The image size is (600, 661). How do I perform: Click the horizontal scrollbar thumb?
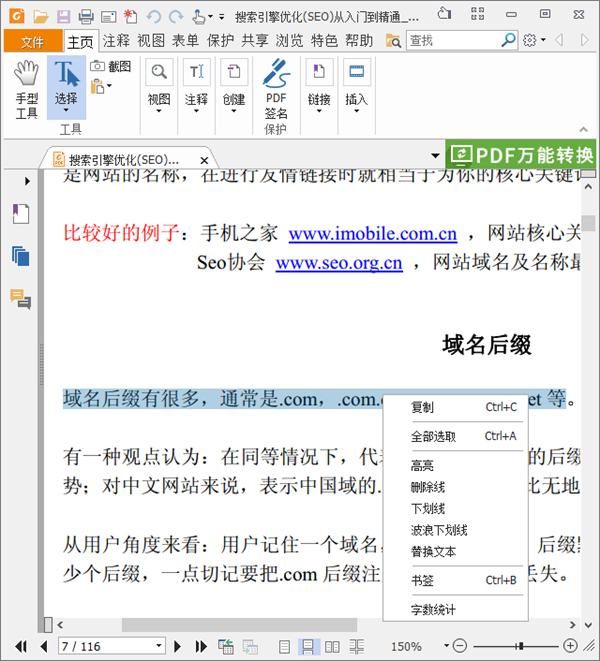(239, 624)
